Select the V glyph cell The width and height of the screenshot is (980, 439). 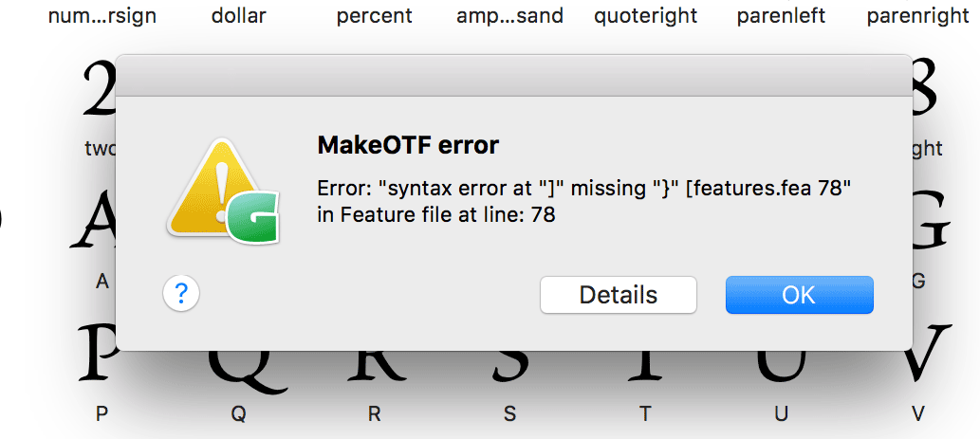[x=916, y=375]
